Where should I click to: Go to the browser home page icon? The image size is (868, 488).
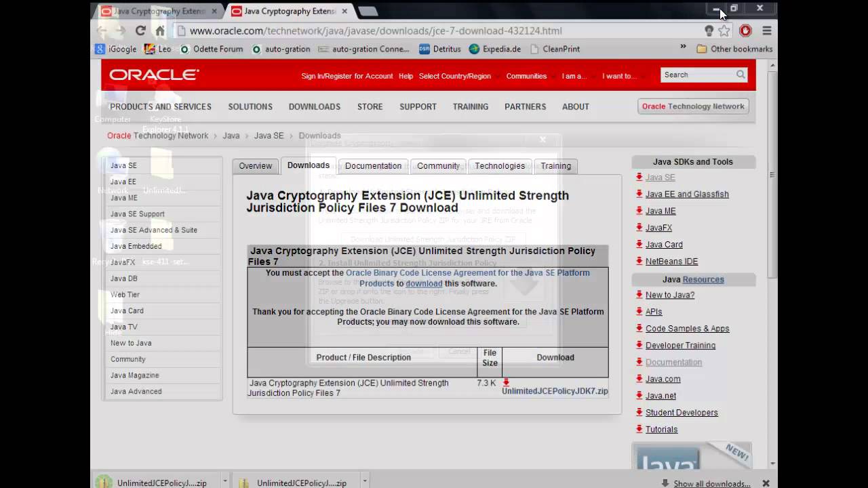(x=160, y=30)
